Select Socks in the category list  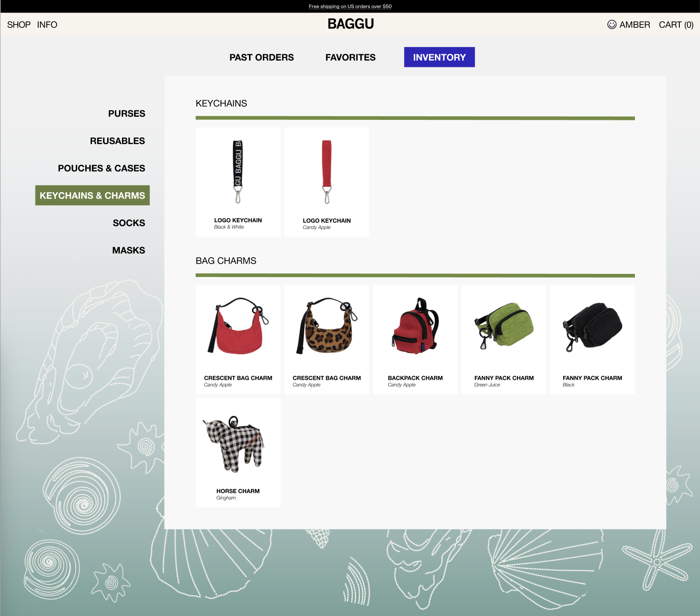(x=129, y=223)
